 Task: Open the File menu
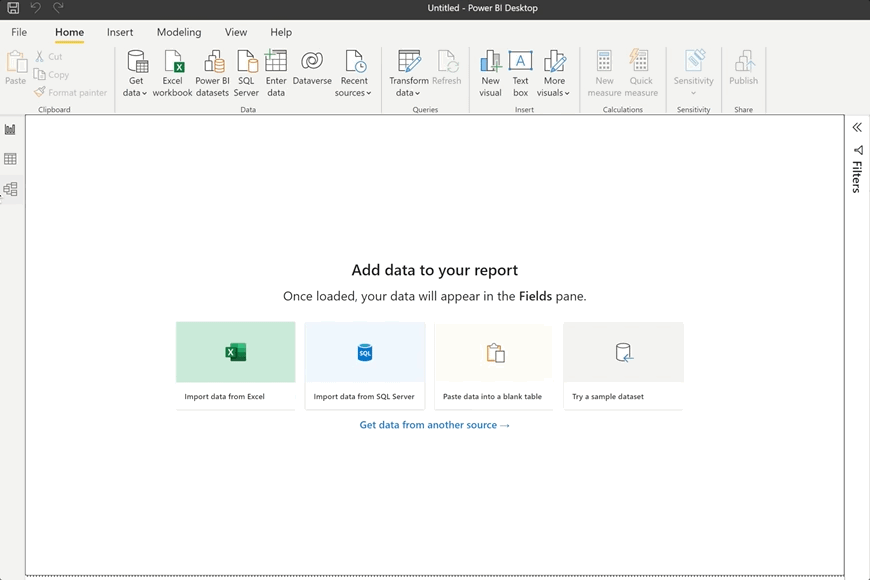[x=19, y=32]
